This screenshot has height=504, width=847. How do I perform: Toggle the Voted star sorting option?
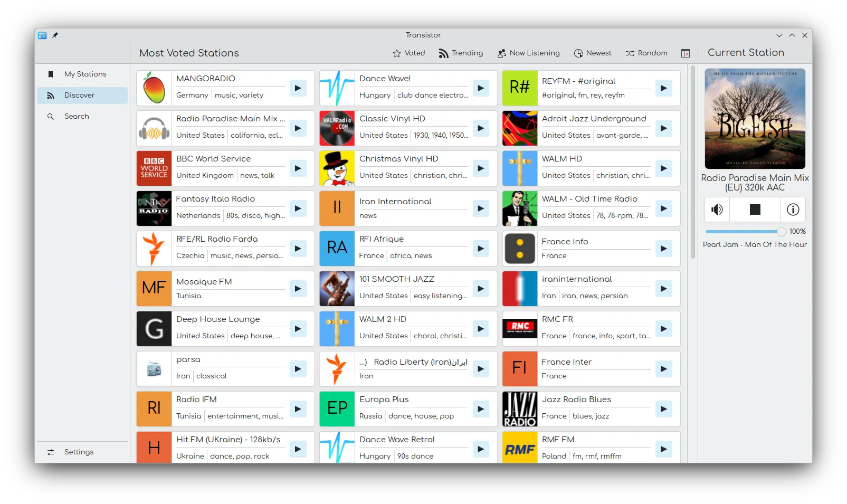[408, 53]
